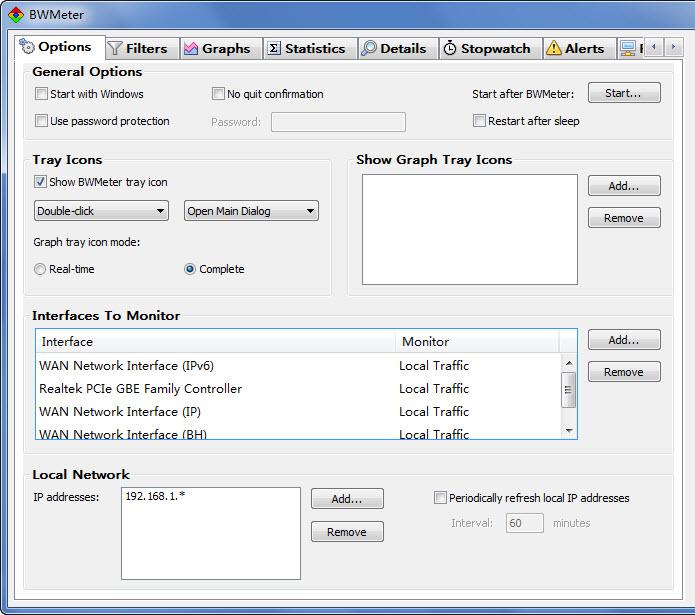
Task: Click the Filters tab funnel icon
Action: click(115, 48)
